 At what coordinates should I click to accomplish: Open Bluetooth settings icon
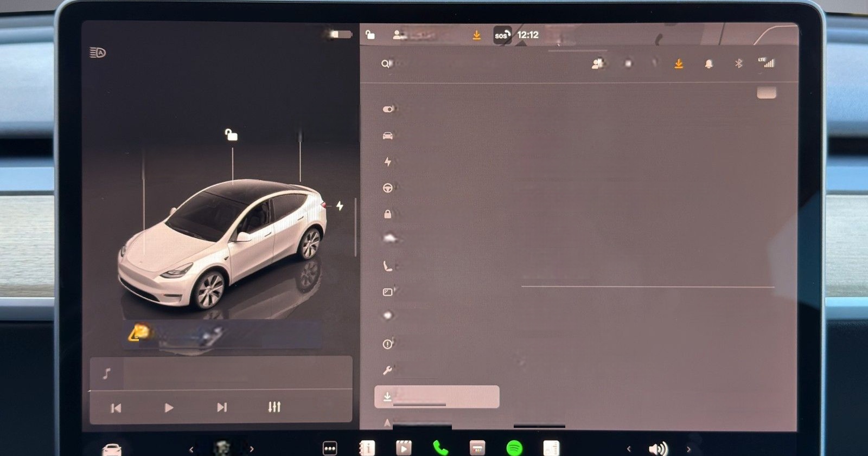pyautogui.click(x=738, y=63)
